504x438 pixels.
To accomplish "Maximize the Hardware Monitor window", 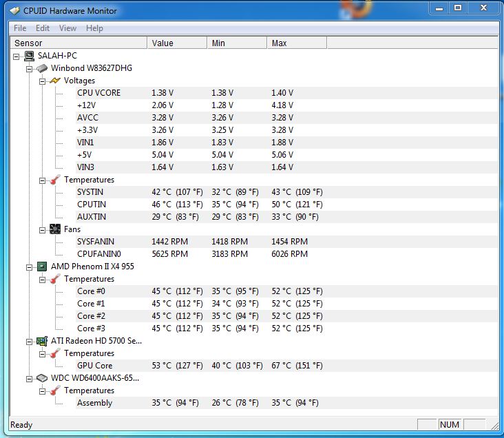I will [458, 8].
